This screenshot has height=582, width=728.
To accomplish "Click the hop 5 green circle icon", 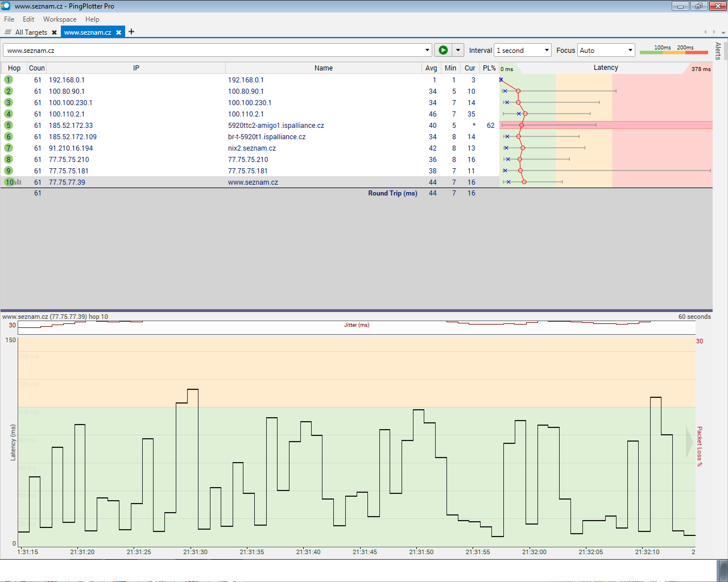I will (9, 125).
